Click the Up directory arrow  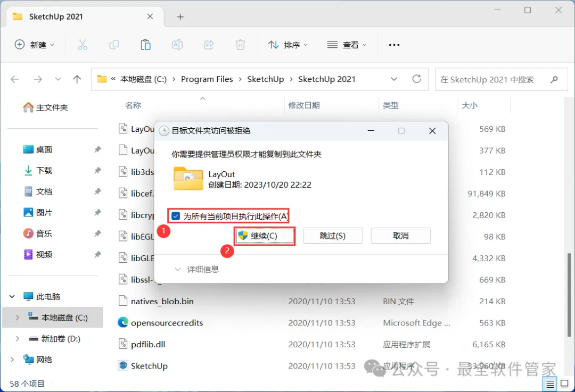(x=77, y=79)
